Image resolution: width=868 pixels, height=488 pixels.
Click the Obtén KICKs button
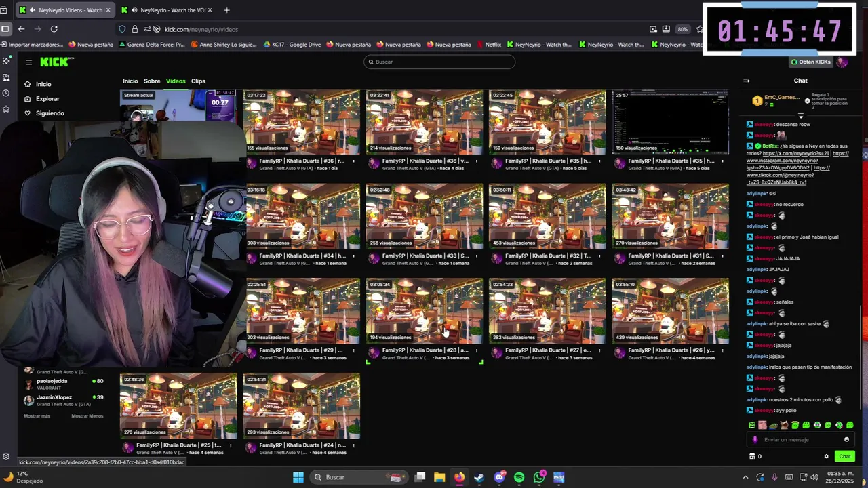click(811, 62)
